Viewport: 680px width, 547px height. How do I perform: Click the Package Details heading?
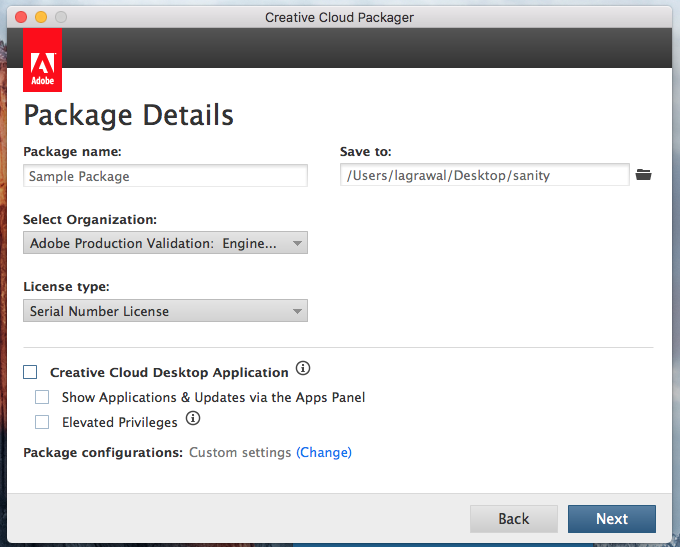(128, 115)
